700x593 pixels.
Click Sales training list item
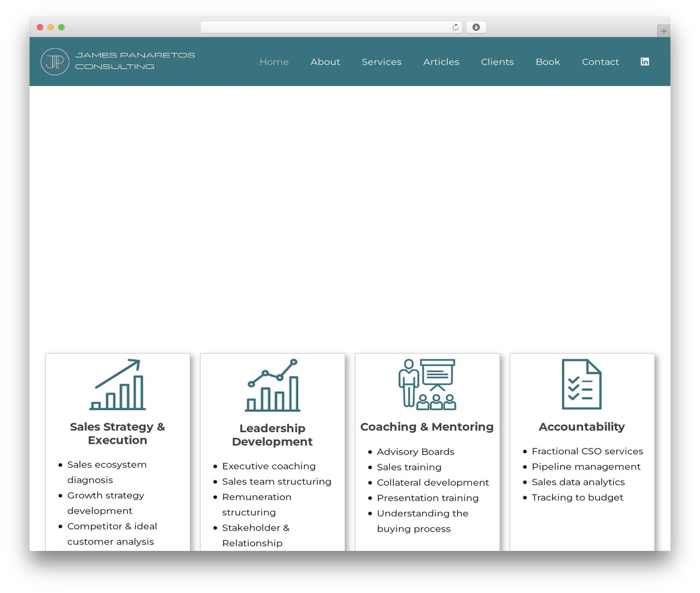click(x=409, y=467)
